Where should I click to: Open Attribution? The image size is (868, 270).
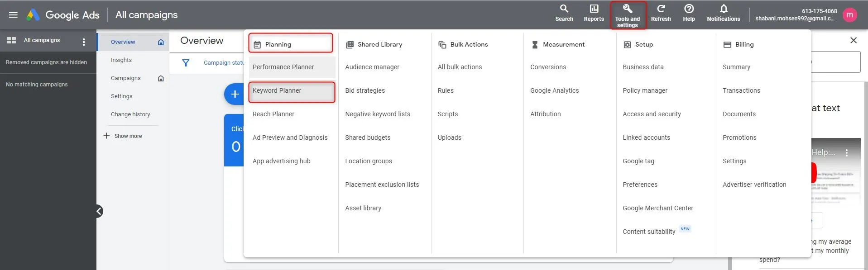click(545, 114)
